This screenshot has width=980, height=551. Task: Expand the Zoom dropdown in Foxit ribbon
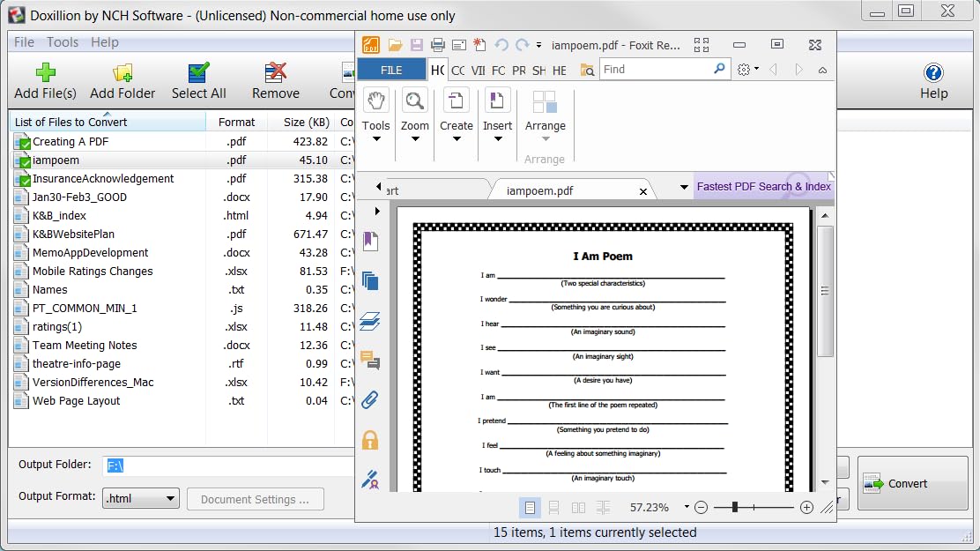(415, 138)
